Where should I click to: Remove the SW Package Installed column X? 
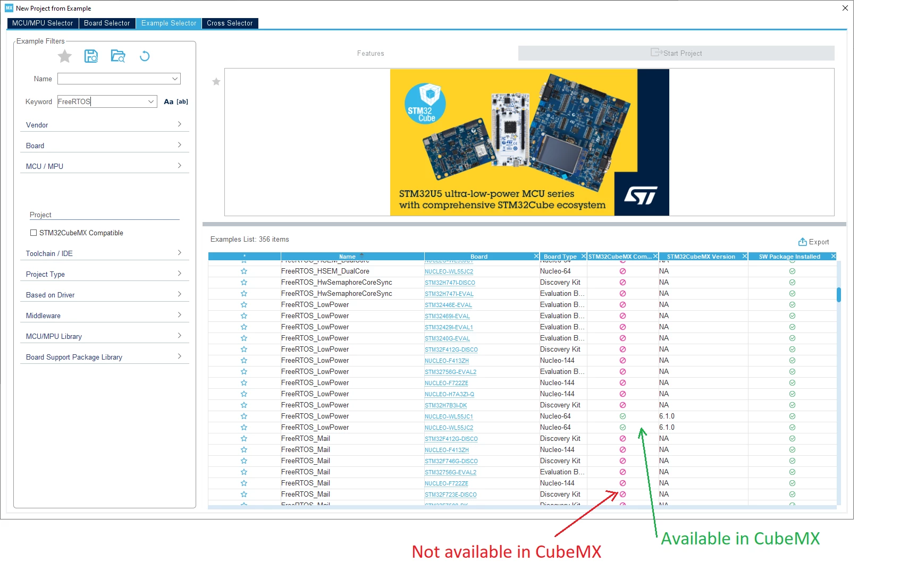point(833,256)
